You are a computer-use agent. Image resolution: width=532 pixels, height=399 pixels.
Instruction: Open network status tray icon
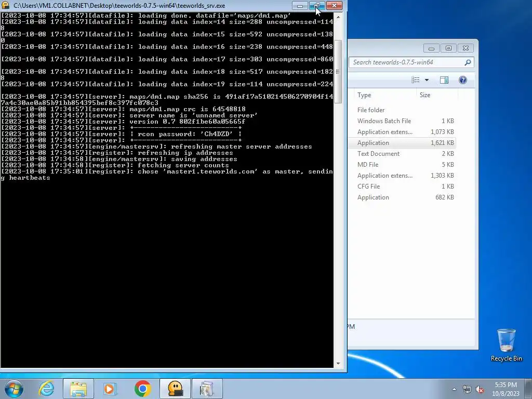pos(467,389)
